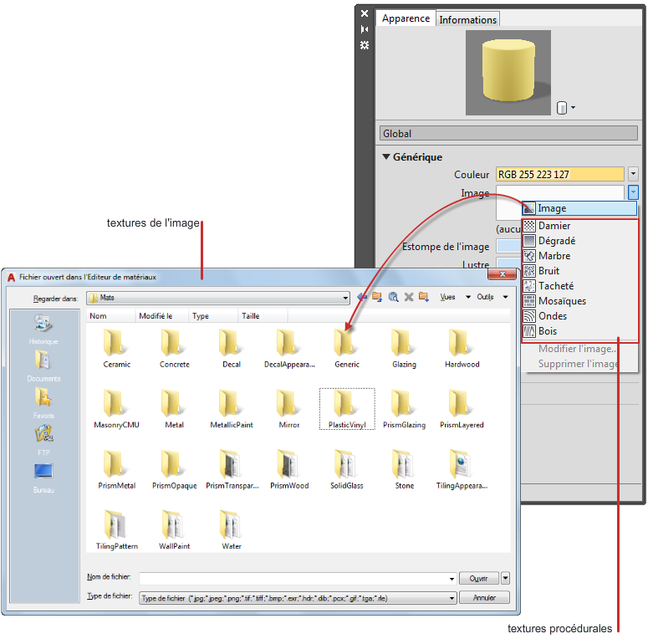Select the PlasticVinyl folder
This screenshot has width=653, height=644.
point(346,409)
